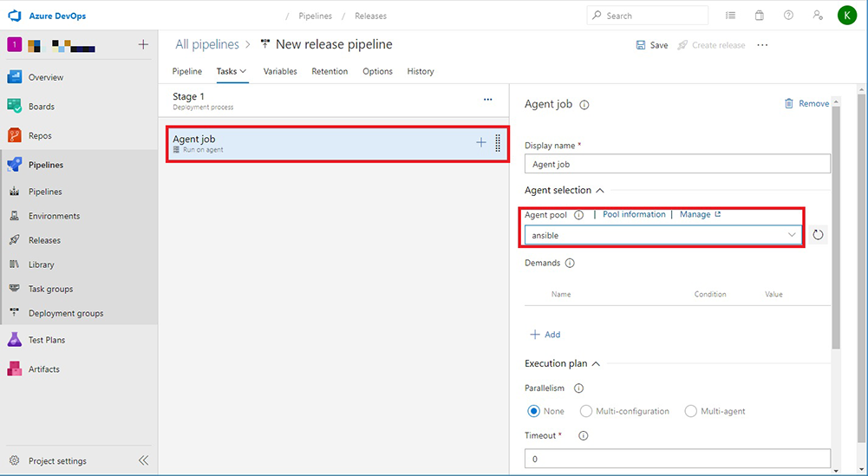Go to All pipelines breadcrumb
The height and width of the screenshot is (476, 868).
(x=207, y=44)
